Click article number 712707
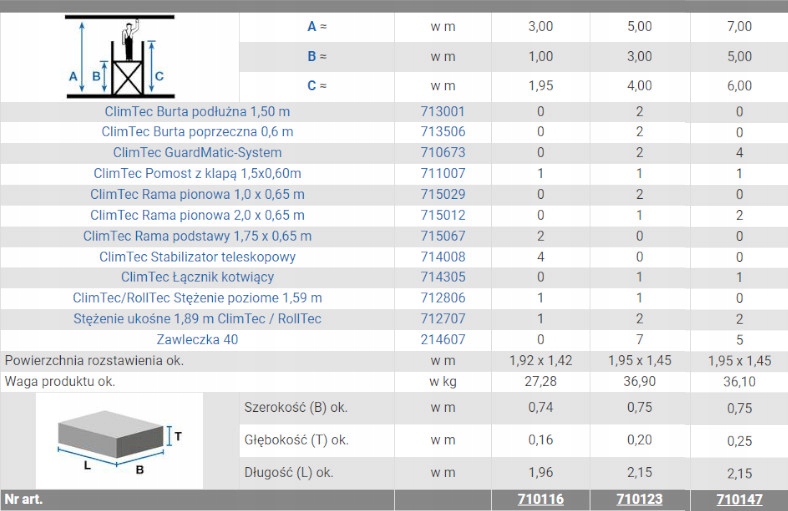 443,319
